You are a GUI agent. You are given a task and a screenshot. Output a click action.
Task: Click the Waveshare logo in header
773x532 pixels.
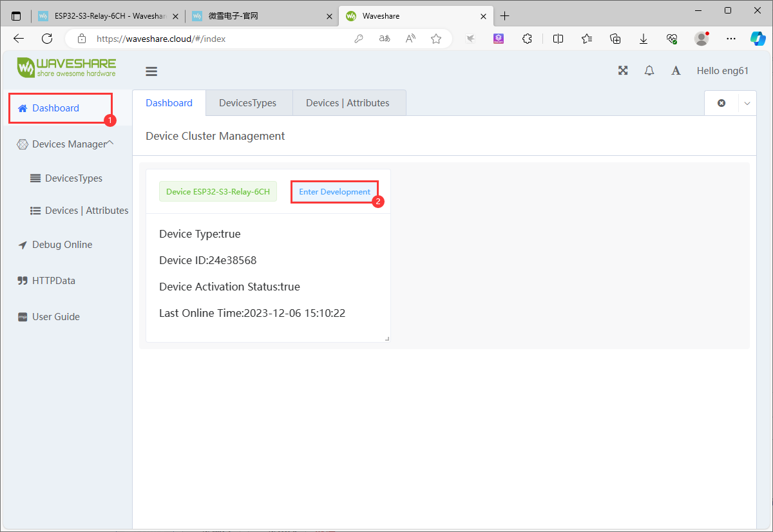[67, 67]
